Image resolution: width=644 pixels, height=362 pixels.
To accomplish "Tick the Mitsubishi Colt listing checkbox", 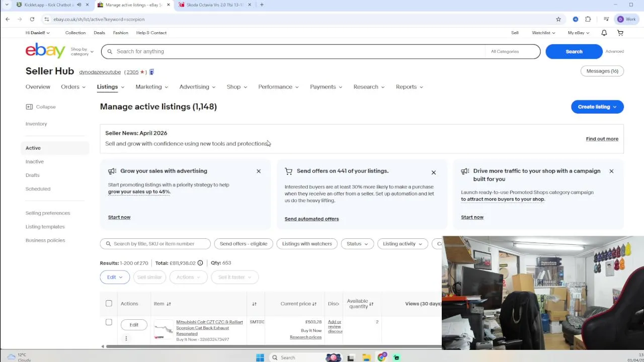I will pos(109,322).
